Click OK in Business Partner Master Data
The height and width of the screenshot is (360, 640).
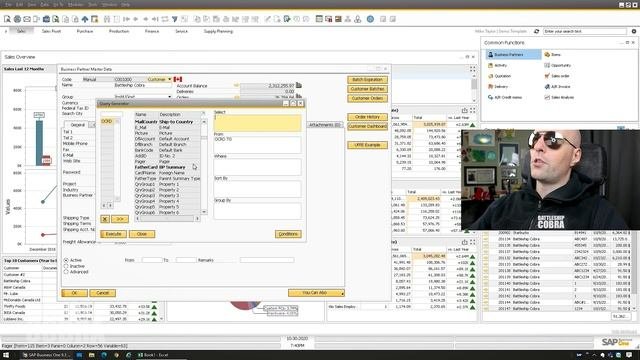pyautogui.click(x=74, y=293)
